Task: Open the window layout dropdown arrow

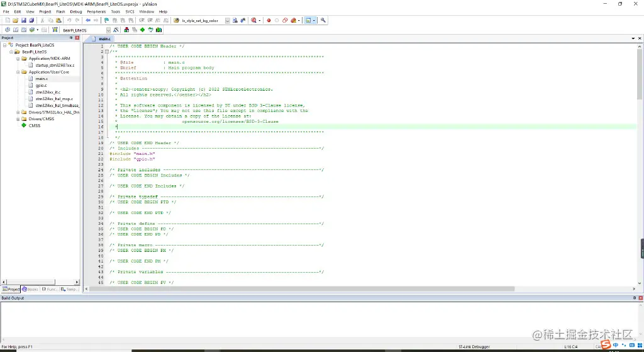Action: tap(314, 20)
